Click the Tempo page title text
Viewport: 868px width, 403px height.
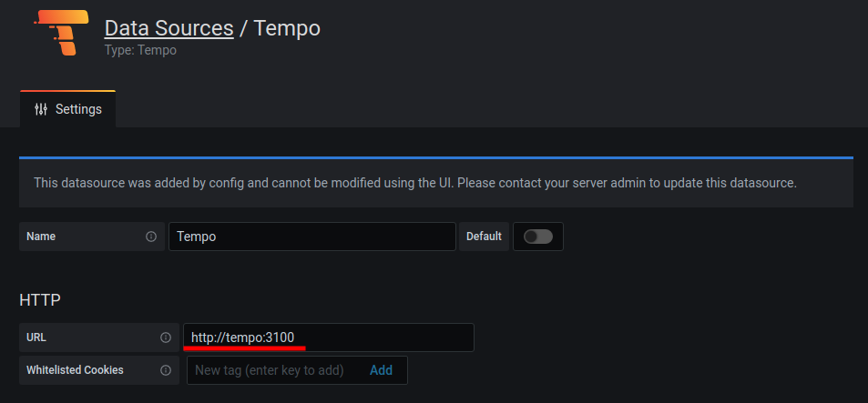coord(287,28)
